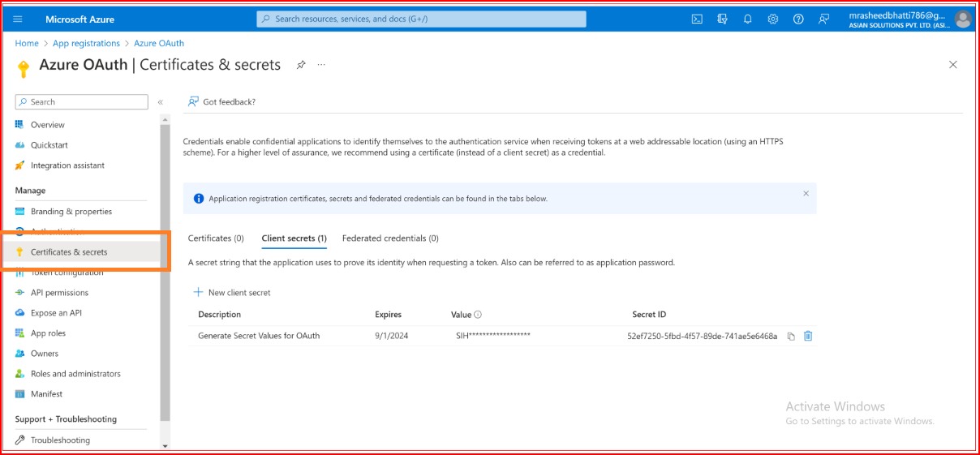
Task: Switch to the Certificates (0) tab
Action: (x=216, y=238)
